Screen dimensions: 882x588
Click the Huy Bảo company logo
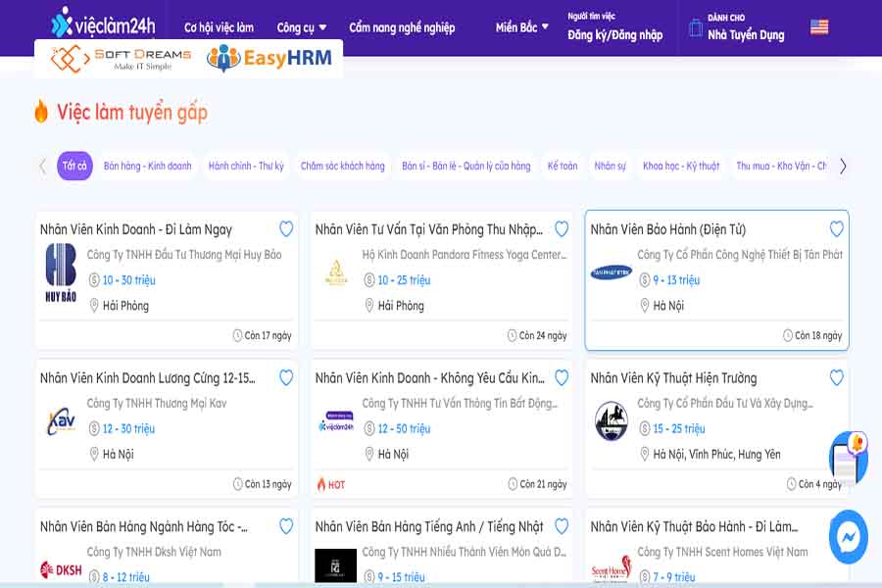pos(61,272)
